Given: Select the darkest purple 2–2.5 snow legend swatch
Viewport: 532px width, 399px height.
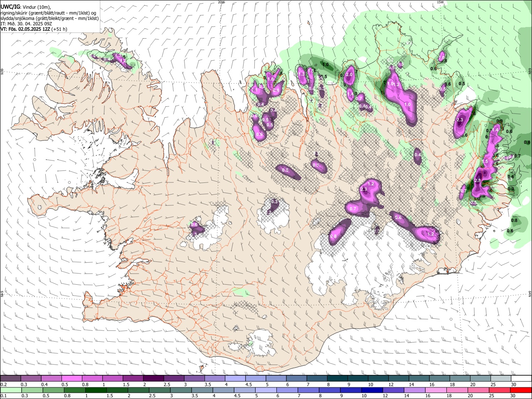Looking at the screenshot, I should click(x=153, y=379).
